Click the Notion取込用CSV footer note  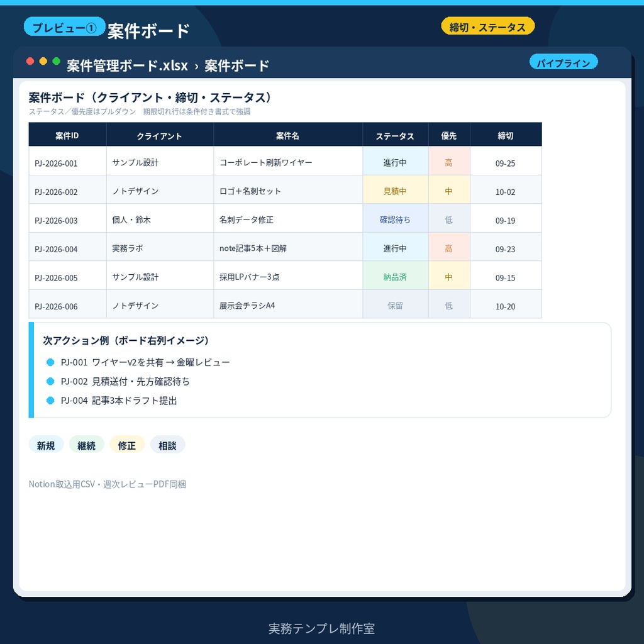(107, 484)
